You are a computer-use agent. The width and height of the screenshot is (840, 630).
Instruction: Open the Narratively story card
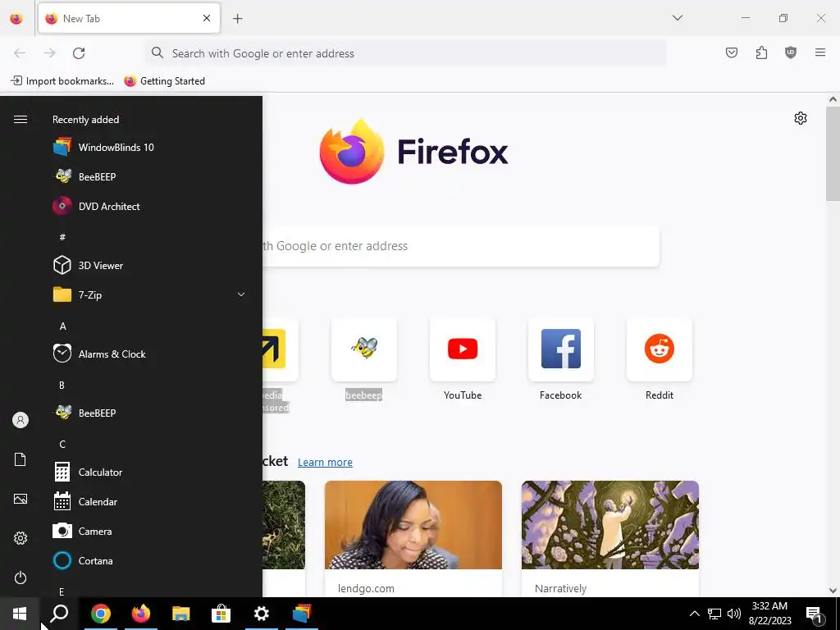tap(610, 538)
